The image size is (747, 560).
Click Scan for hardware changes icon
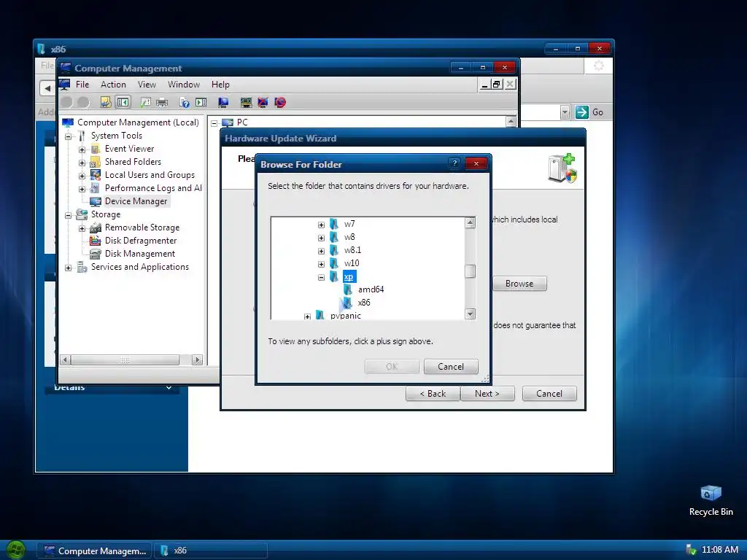[x=223, y=102]
